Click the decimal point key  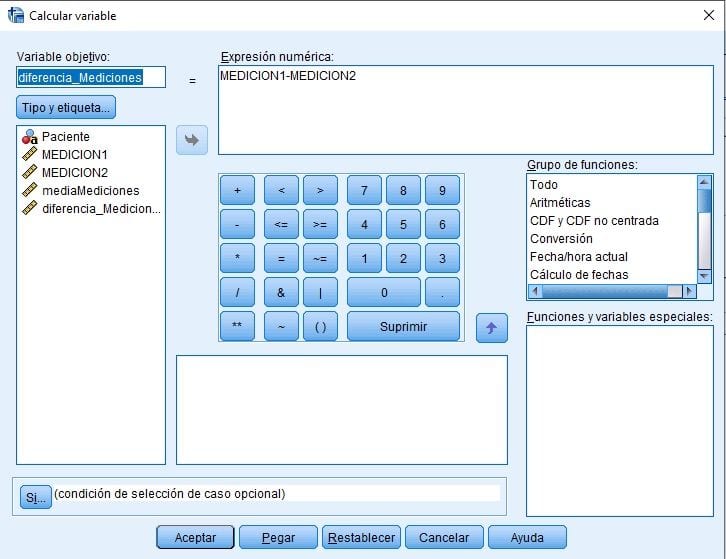click(x=442, y=293)
